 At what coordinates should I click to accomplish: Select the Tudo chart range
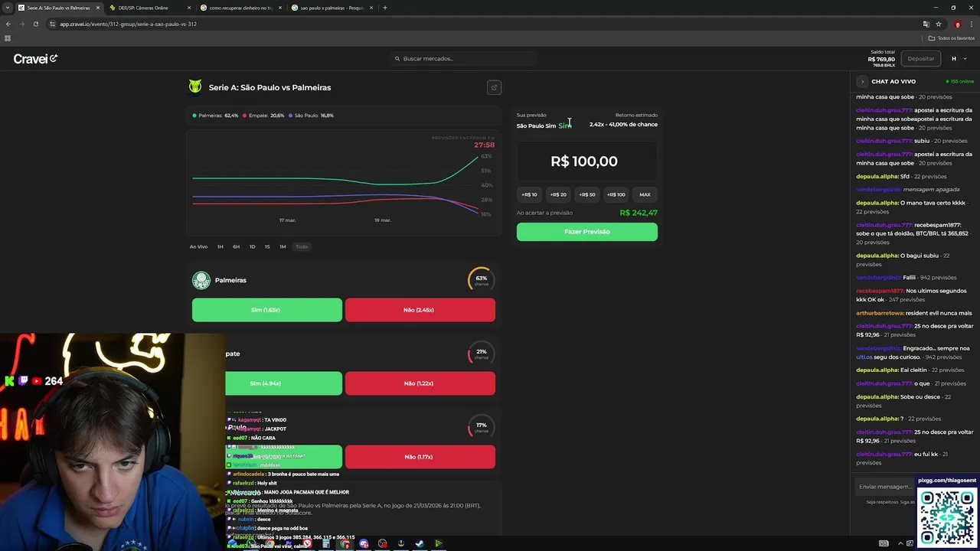pyautogui.click(x=302, y=246)
